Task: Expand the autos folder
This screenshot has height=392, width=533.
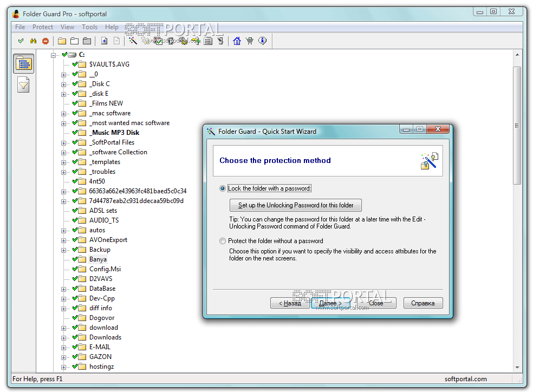Action: point(63,231)
